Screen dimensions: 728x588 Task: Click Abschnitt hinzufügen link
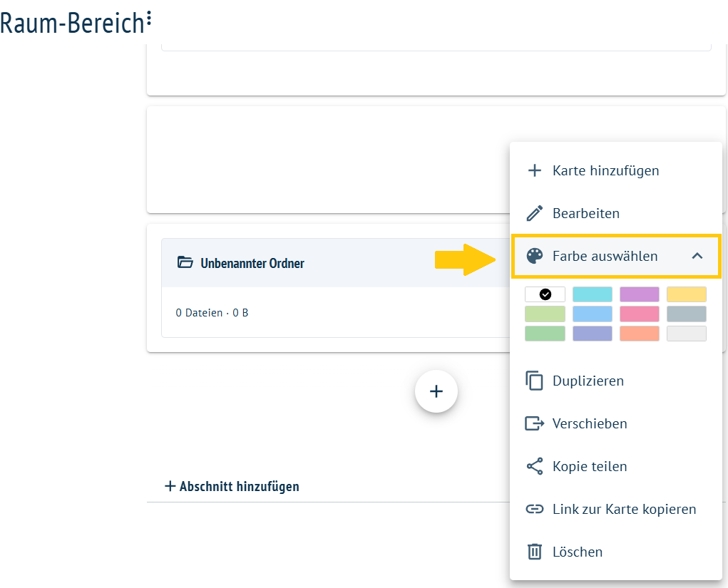click(232, 486)
